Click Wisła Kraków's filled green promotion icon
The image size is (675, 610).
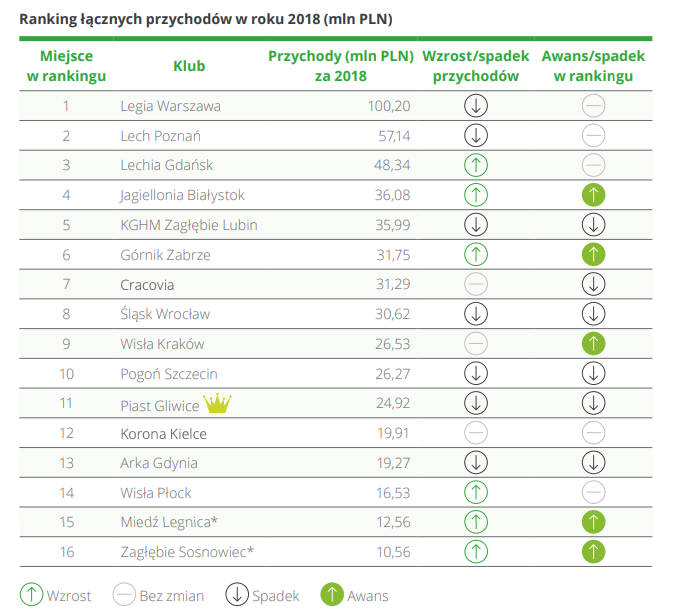pyautogui.click(x=593, y=344)
